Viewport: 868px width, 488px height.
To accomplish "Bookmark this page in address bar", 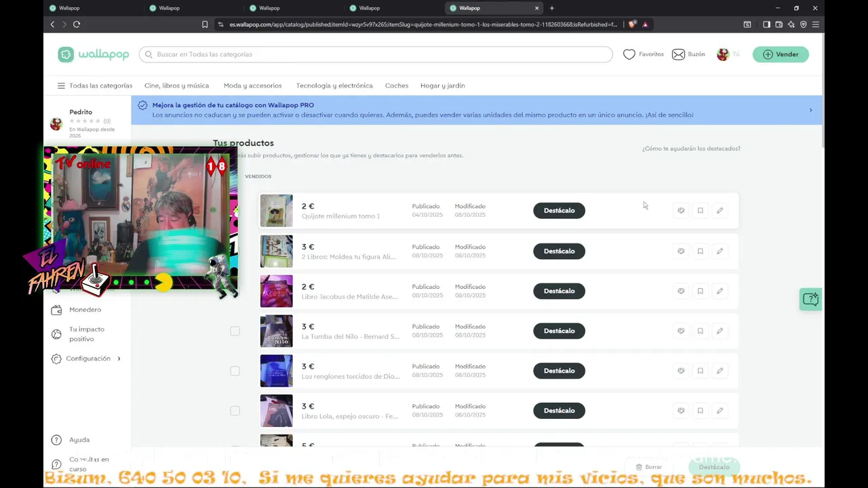I will tap(205, 24).
